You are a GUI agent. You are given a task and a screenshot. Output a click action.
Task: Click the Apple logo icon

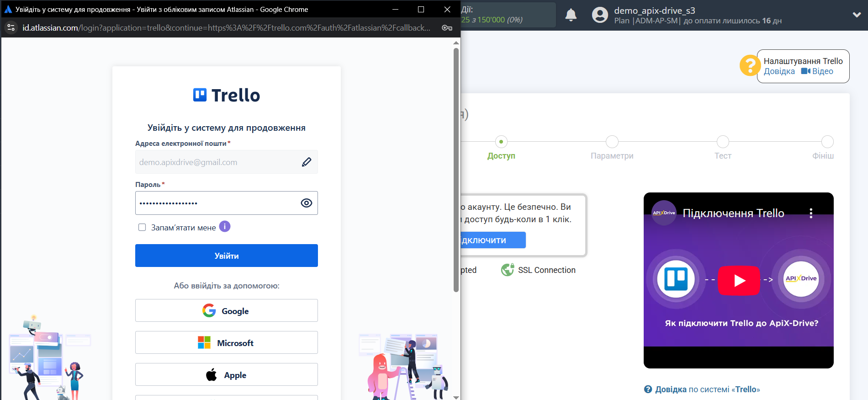211,374
